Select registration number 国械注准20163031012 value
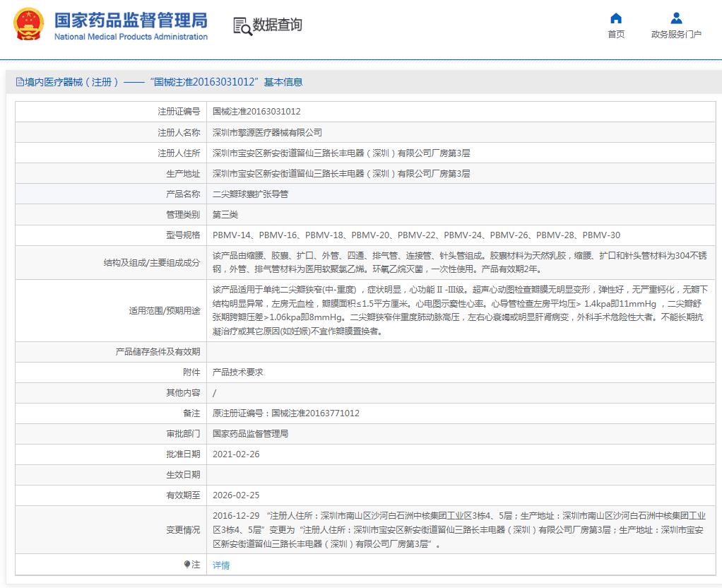722x588 pixels. click(256, 112)
